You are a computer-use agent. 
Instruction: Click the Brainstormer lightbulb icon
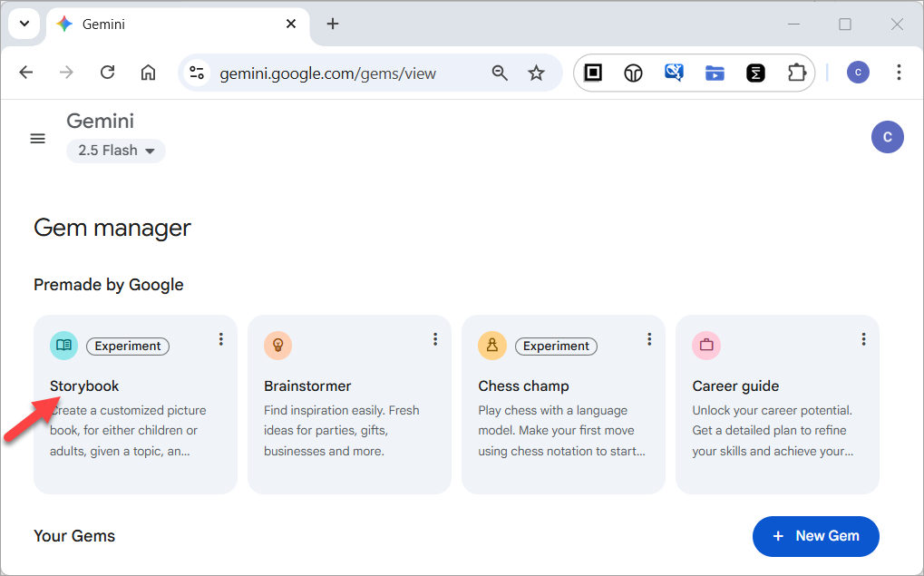[278, 346]
